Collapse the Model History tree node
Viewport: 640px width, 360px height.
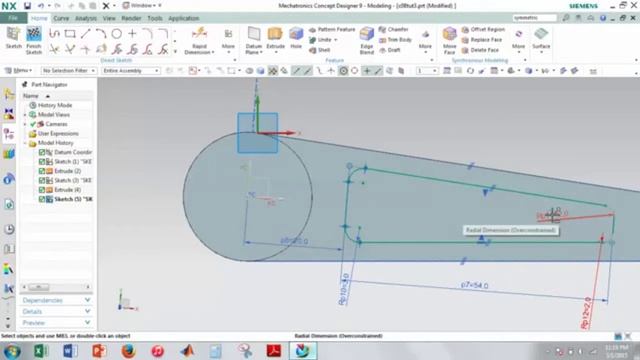25,143
